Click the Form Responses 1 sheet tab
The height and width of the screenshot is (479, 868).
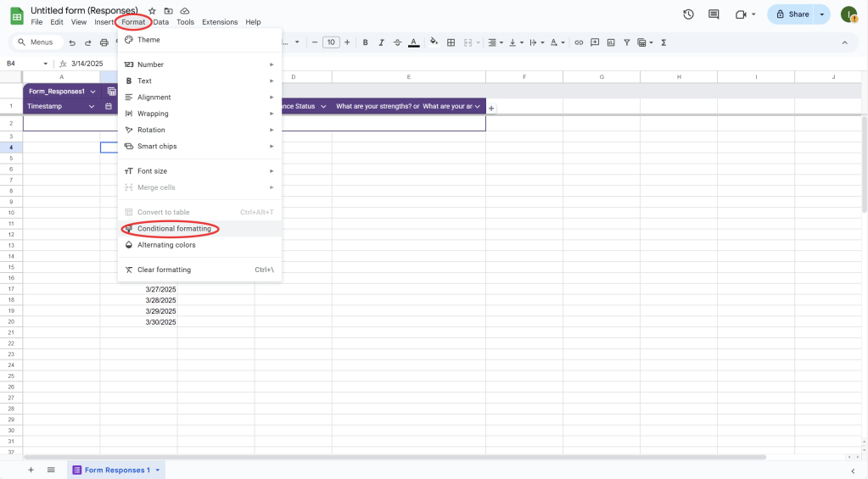(x=116, y=470)
